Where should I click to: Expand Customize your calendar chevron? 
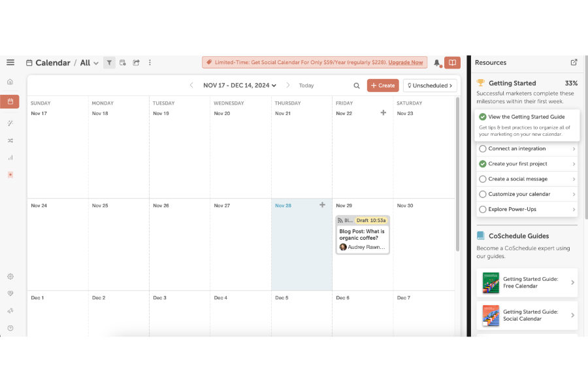coord(574,194)
